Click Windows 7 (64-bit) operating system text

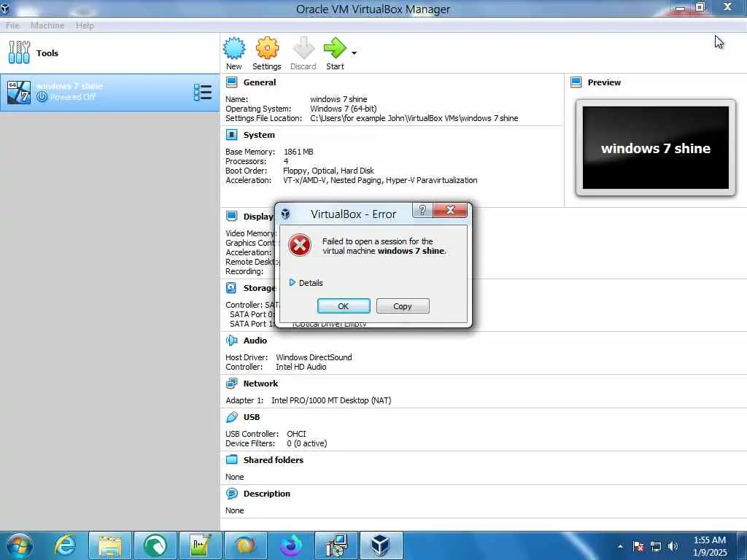[x=344, y=109]
